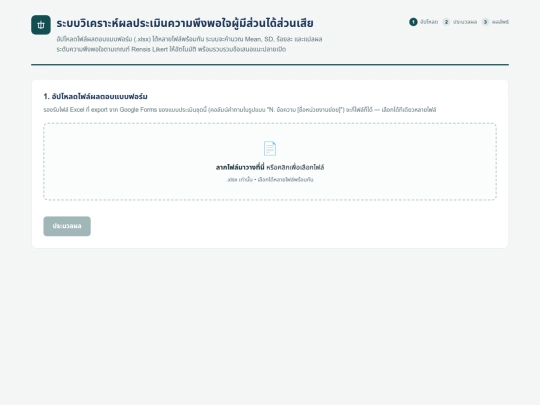Select step 2 ประมวลผล indicator
Viewport: 540px width, 405px height.
(459, 22)
